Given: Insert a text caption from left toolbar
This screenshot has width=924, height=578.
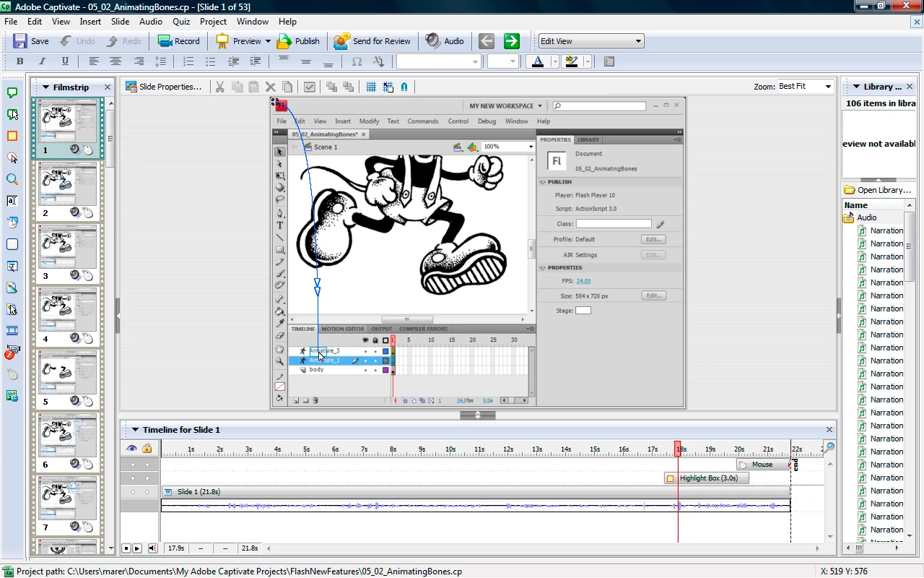Looking at the screenshot, I should point(12,92).
